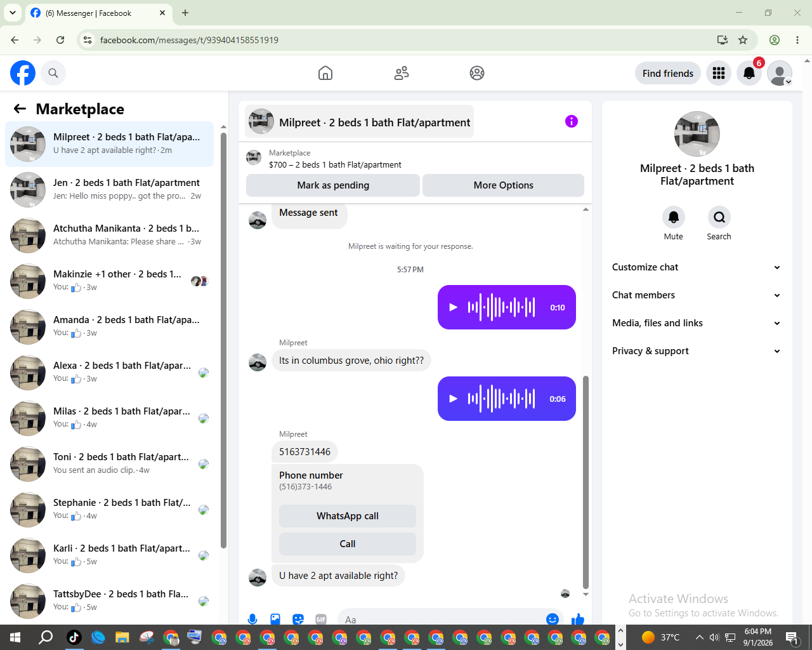Play the 0:10 voice message
812x650 pixels.
pos(453,307)
